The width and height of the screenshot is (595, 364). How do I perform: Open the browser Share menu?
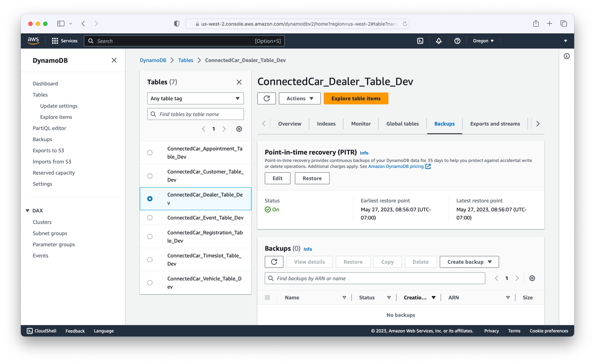(x=536, y=23)
